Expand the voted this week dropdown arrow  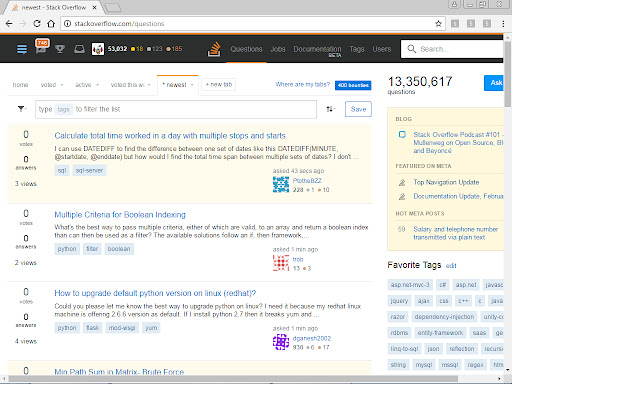(149, 85)
